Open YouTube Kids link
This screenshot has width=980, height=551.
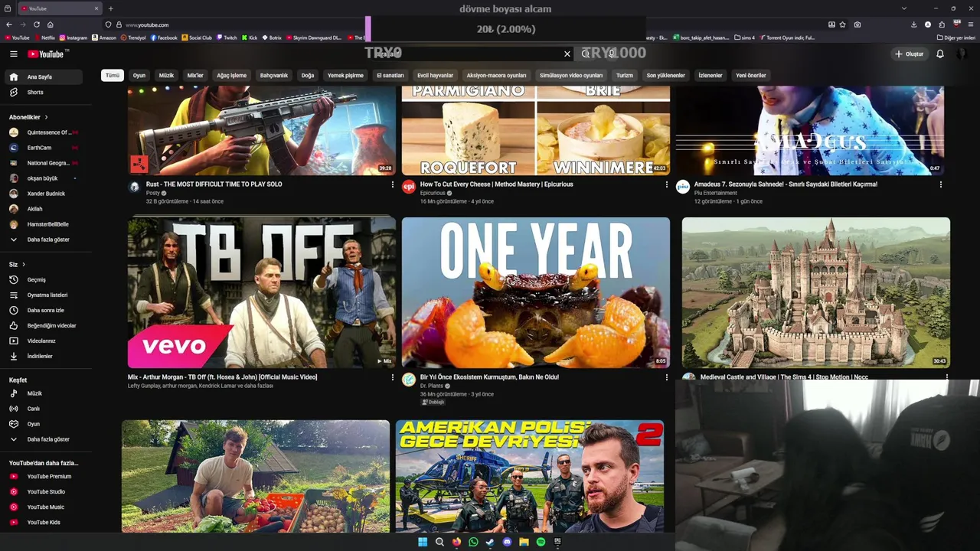pos(43,522)
